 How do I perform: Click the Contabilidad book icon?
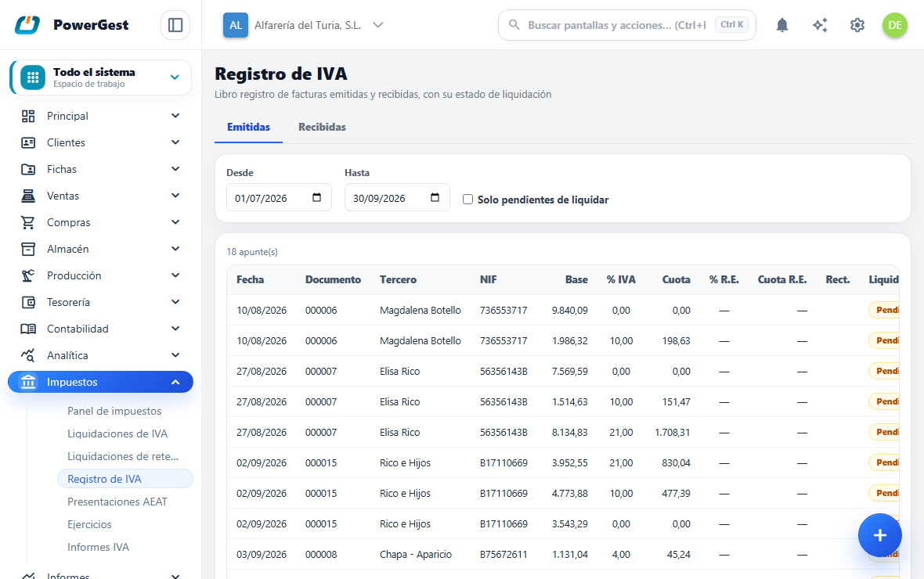[x=27, y=329]
